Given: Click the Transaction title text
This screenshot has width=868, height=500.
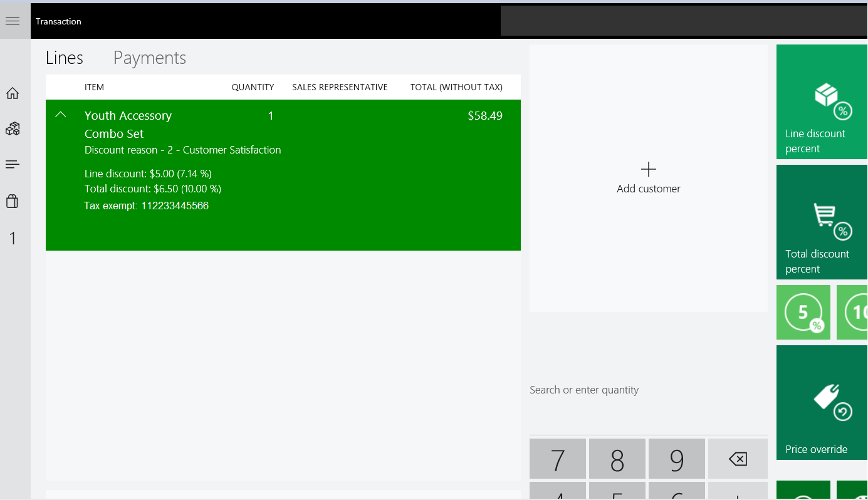Looking at the screenshot, I should pyautogui.click(x=58, y=21).
